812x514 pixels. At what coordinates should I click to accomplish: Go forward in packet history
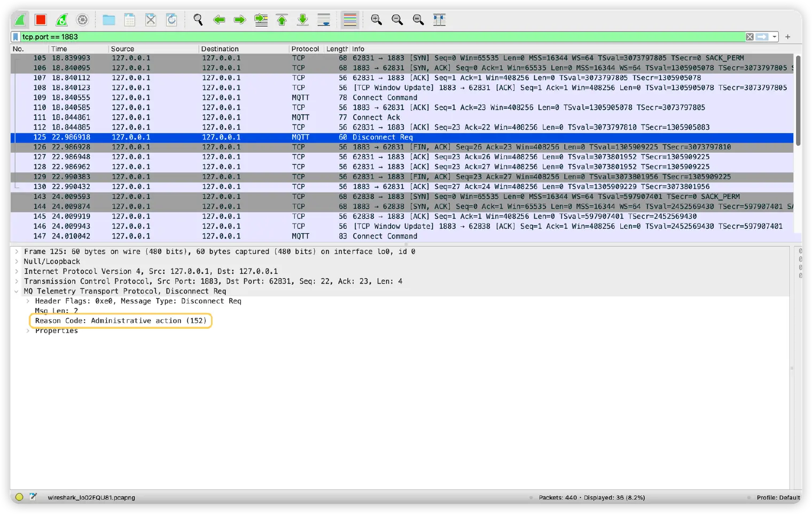pyautogui.click(x=240, y=20)
